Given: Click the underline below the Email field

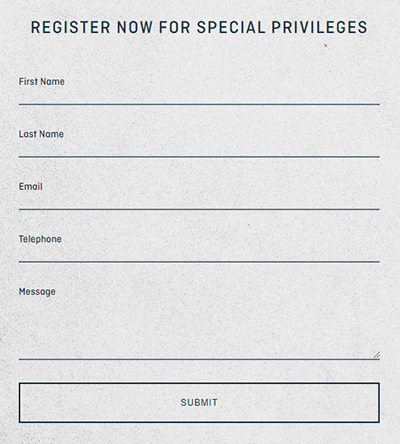Looking at the screenshot, I should tap(199, 209).
